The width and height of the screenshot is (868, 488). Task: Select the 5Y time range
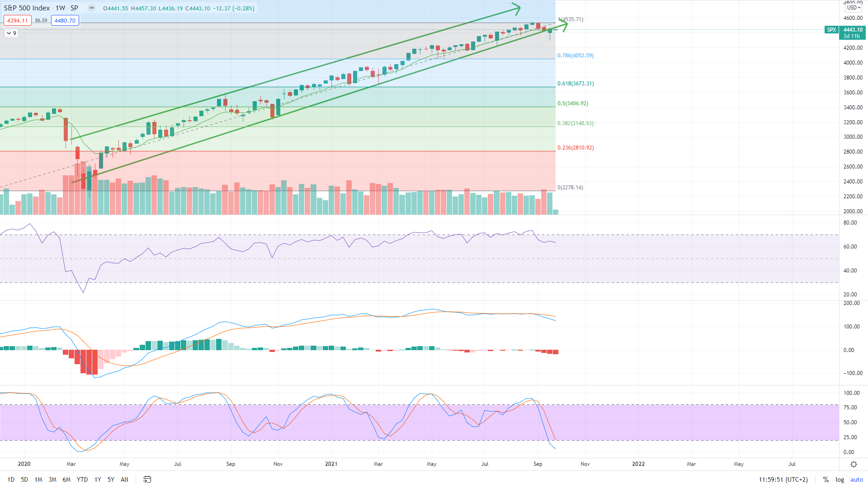pyautogui.click(x=111, y=479)
